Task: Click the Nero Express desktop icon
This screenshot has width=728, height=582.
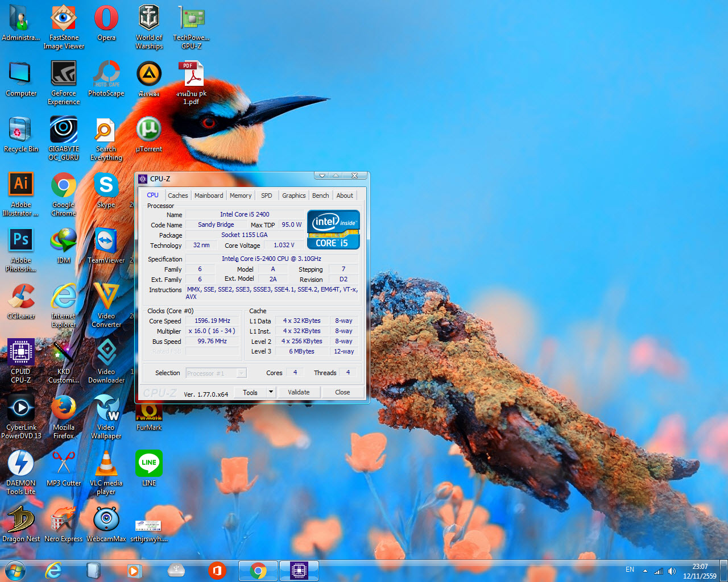Action: (x=64, y=524)
